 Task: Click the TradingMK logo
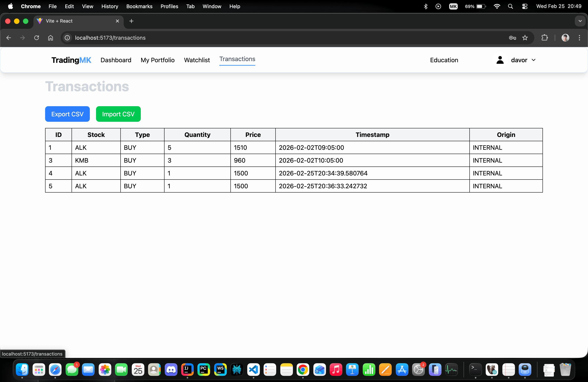click(71, 60)
